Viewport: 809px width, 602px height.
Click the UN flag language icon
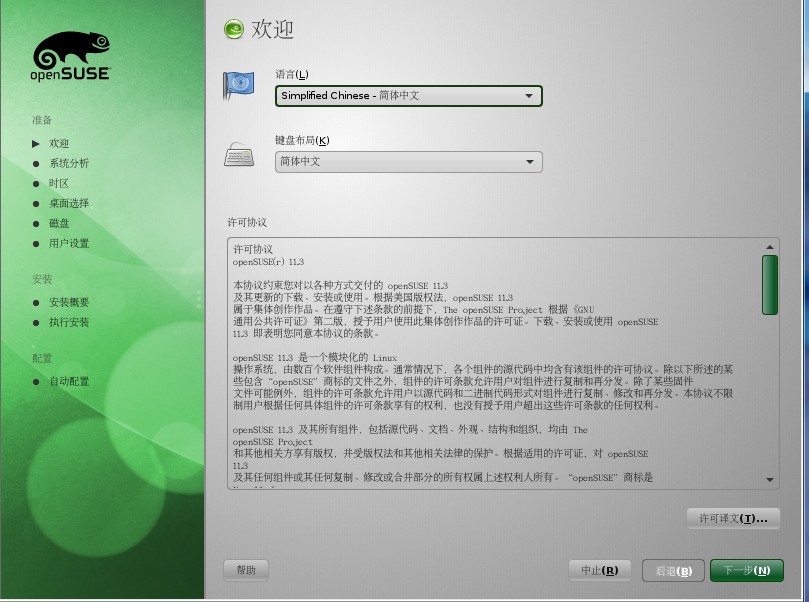point(238,85)
